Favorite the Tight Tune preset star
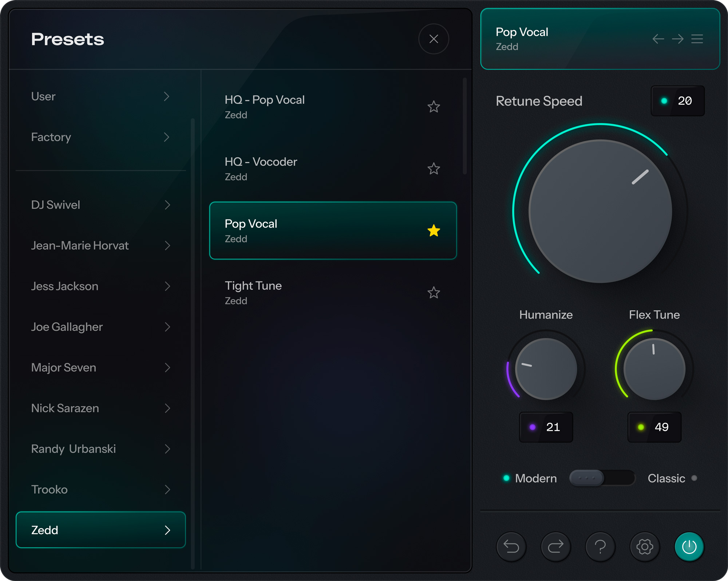Viewport: 728px width, 581px height. point(434,293)
